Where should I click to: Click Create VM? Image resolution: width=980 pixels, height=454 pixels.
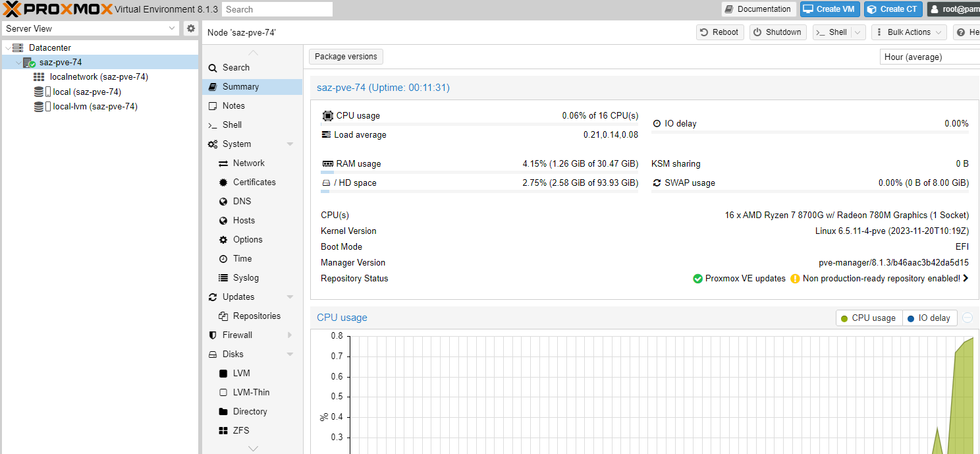(x=829, y=9)
